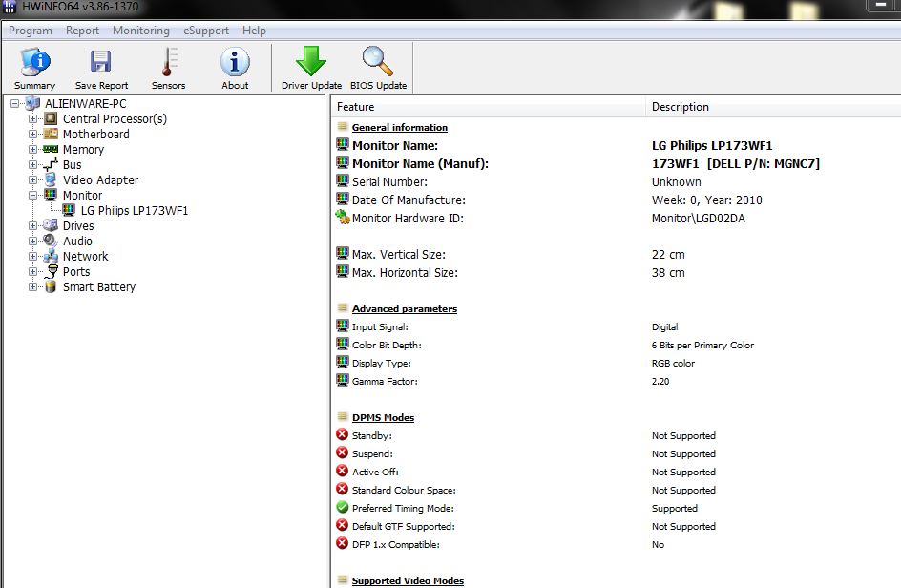Click the Monitor Hardware ID icon

coord(343,218)
